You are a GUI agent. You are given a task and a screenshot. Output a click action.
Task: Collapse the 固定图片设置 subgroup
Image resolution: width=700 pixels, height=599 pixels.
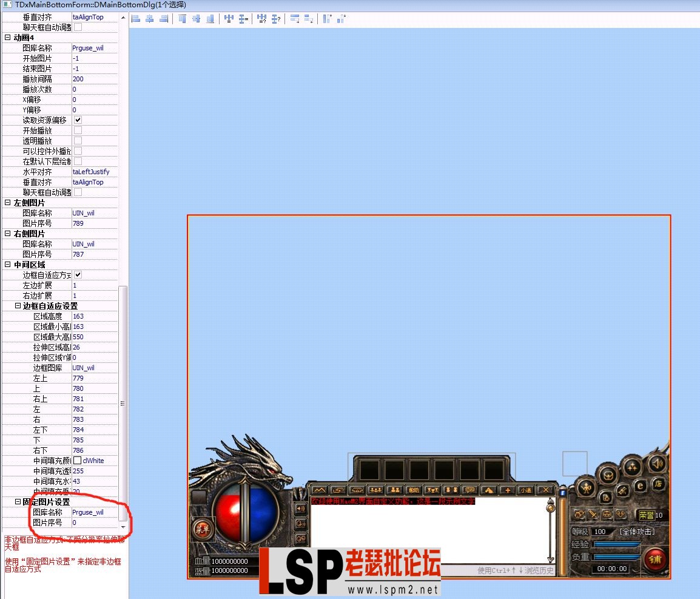pyautogui.click(x=18, y=502)
